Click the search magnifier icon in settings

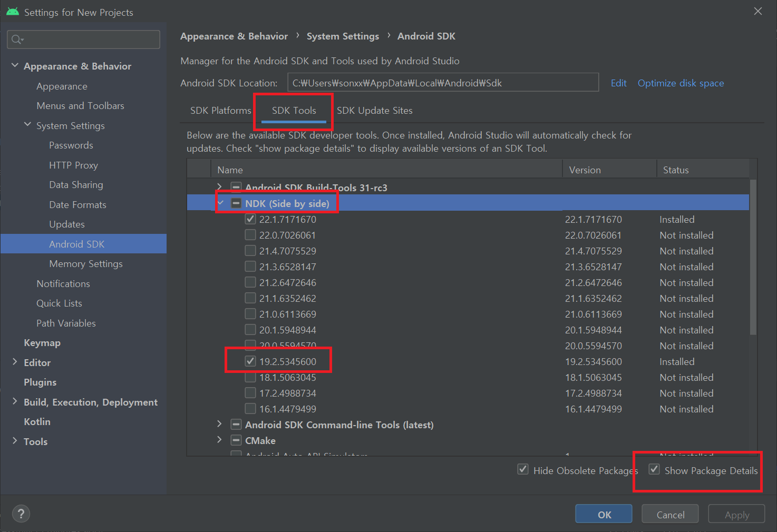[17, 40]
